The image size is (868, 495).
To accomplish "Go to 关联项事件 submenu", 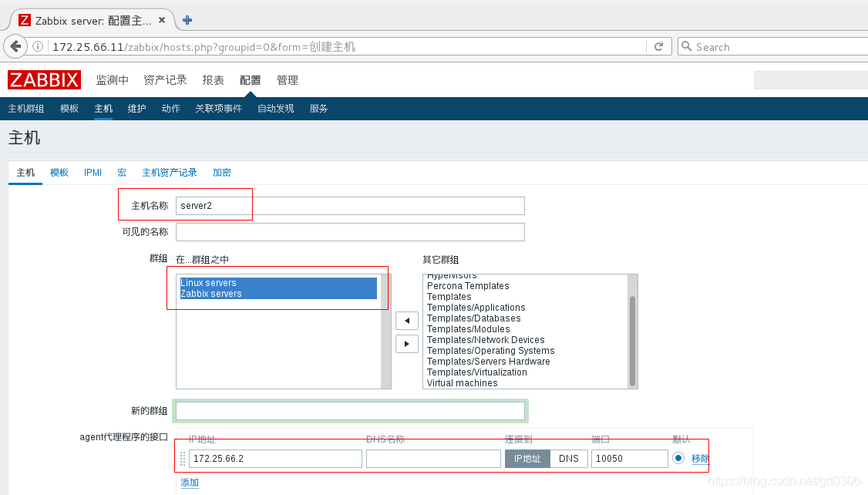I will point(218,109).
